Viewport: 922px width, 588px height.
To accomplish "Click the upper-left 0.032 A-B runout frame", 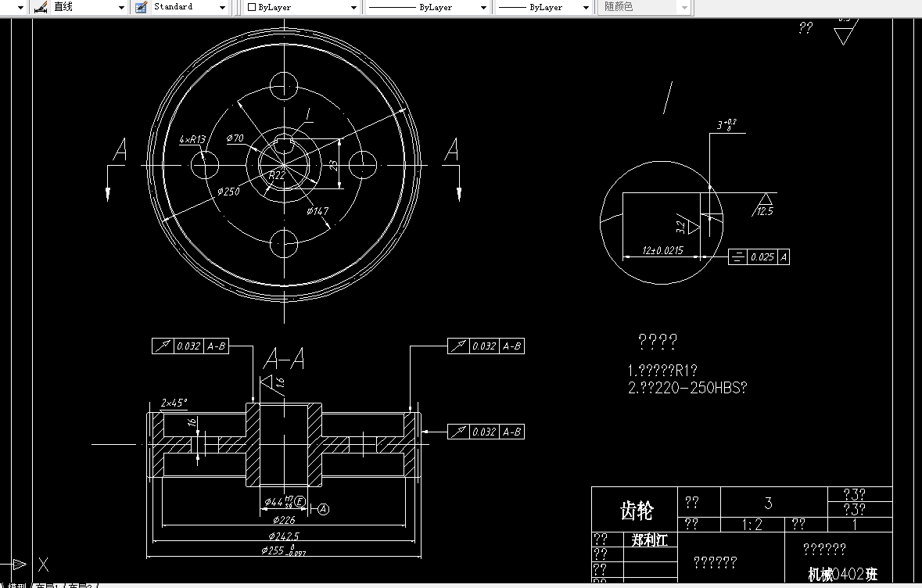I will pyautogui.click(x=190, y=346).
